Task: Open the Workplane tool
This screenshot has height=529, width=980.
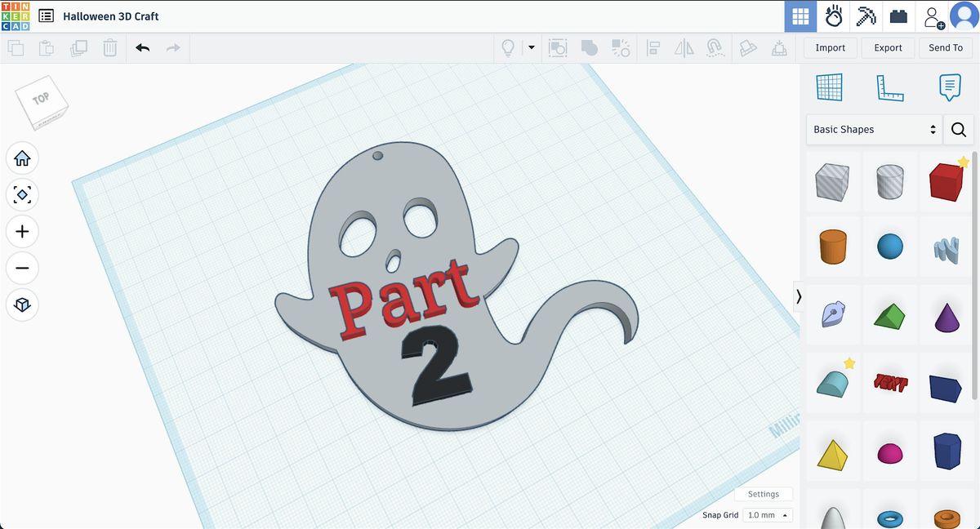Action: coord(829,87)
